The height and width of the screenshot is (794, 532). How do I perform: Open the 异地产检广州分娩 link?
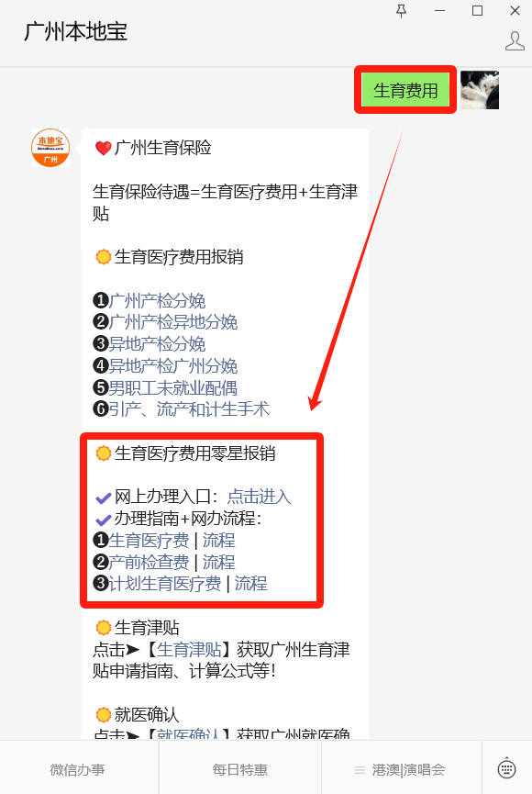click(173, 365)
